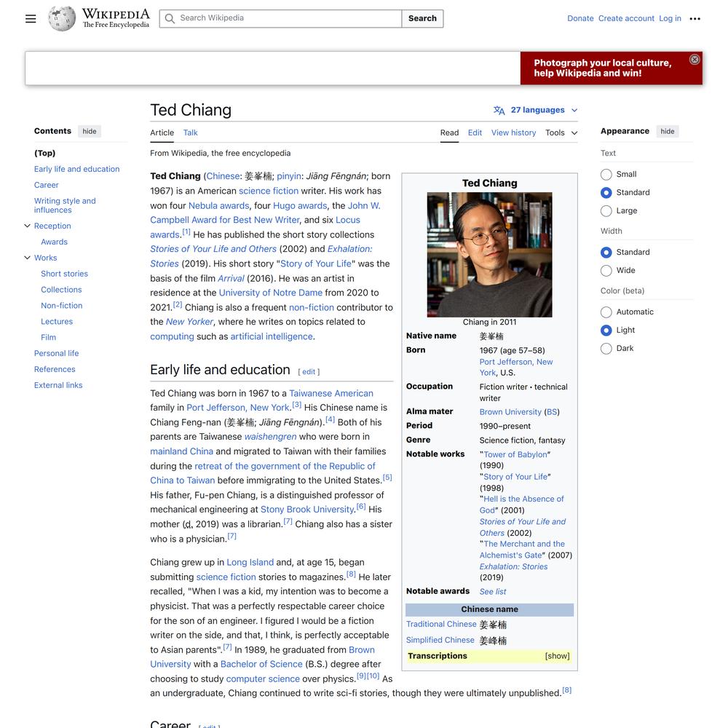Viewport: 728px width, 728px height.
Task: Go to Film in contents
Action: [48, 338]
